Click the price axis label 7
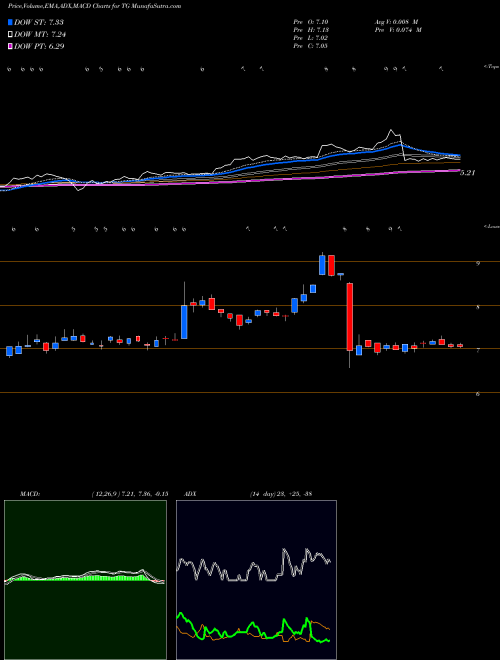This screenshot has height=660, width=500. click(x=478, y=351)
